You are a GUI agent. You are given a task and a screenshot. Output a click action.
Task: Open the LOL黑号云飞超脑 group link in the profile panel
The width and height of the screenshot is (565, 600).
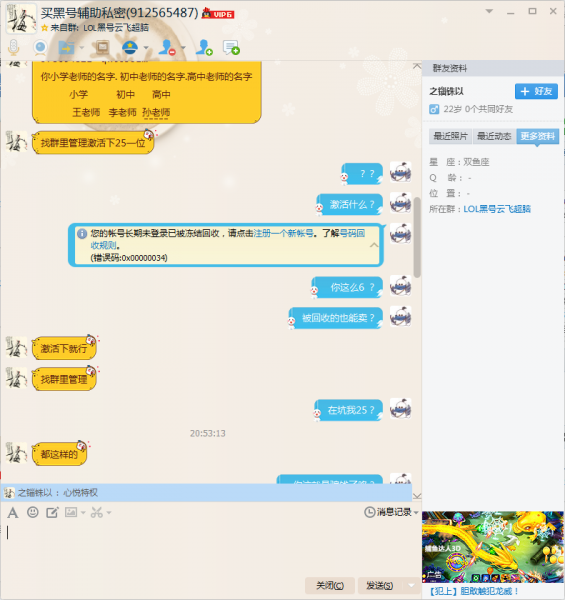497,209
